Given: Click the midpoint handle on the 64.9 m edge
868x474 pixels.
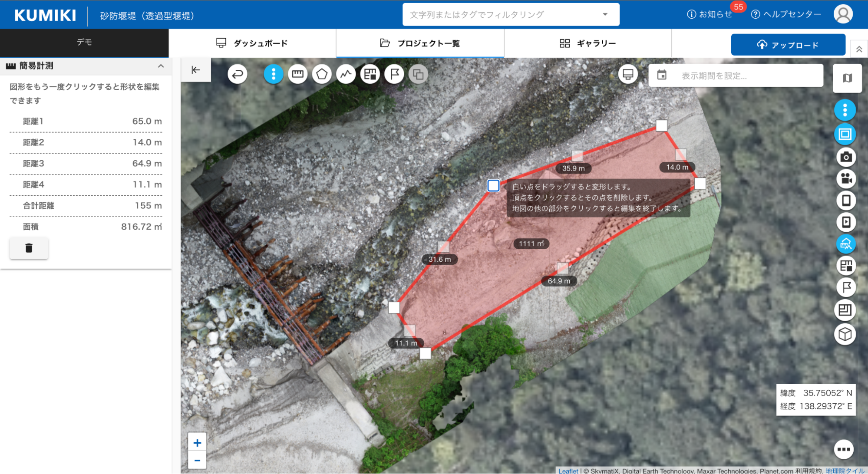Looking at the screenshot, I should (562, 268).
